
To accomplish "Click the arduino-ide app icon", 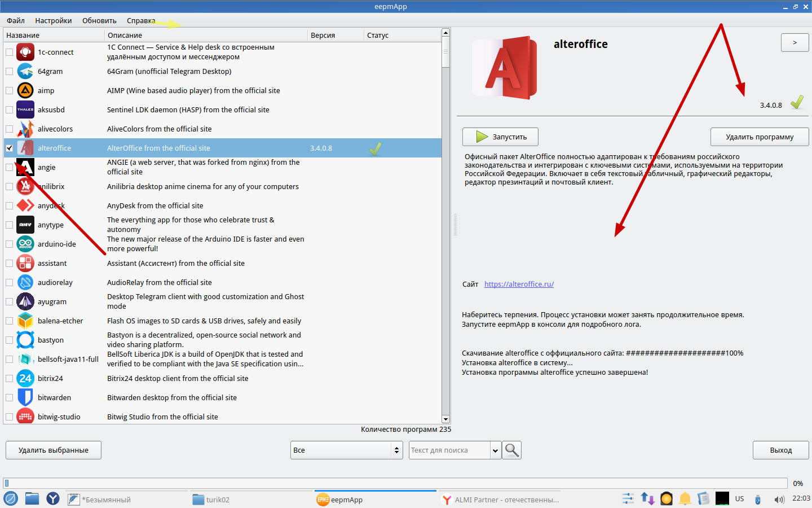I will coord(25,244).
